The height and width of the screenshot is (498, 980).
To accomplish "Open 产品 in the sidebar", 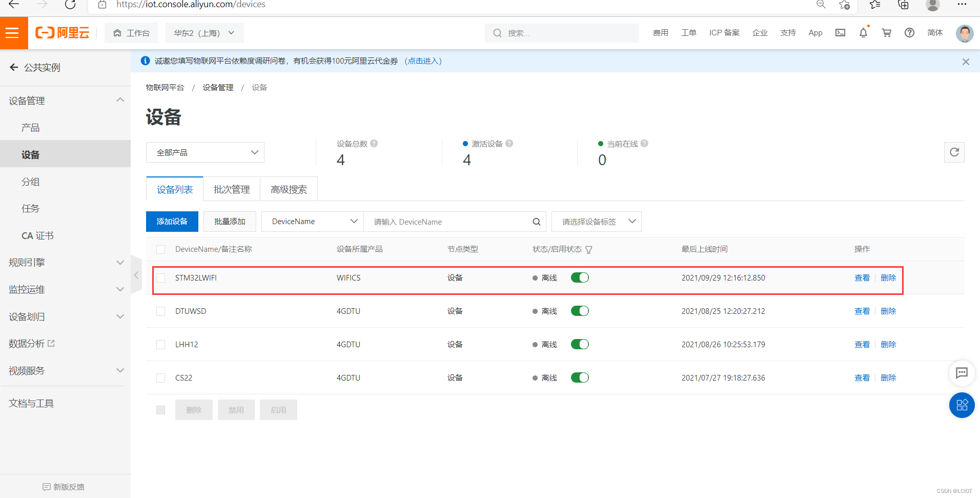I will pos(30,128).
